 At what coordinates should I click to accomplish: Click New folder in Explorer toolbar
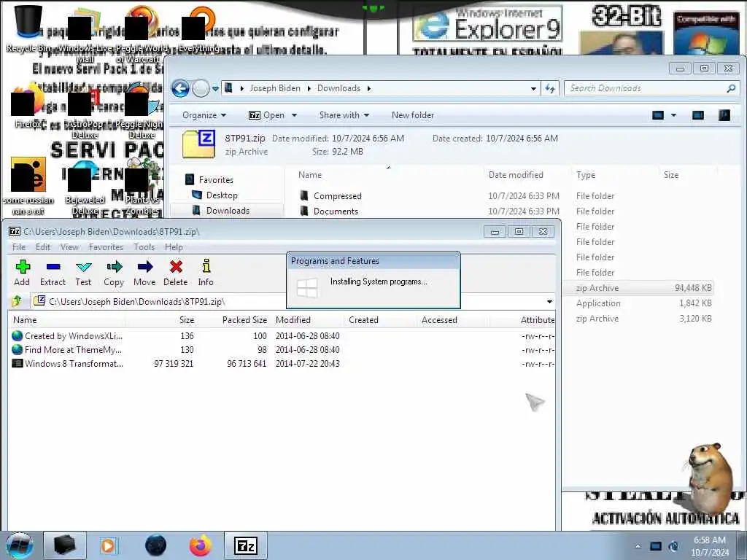click(x=413, y=115)
